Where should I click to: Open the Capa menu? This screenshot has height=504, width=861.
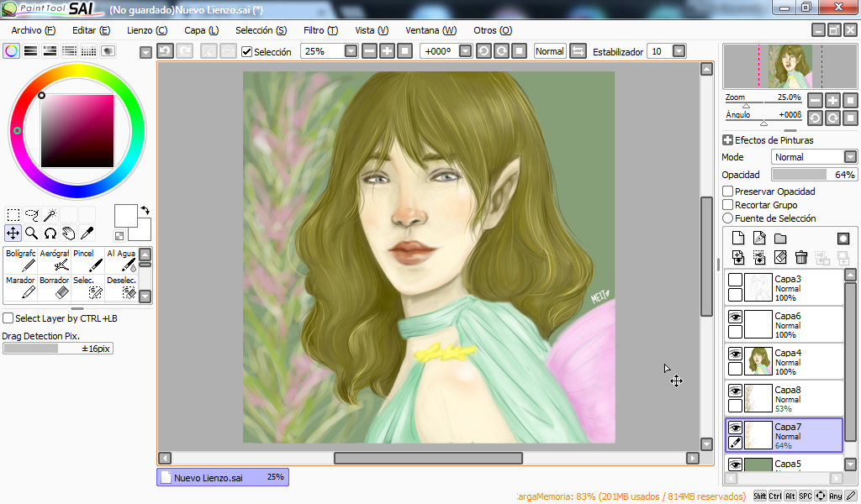click(201, 30)
